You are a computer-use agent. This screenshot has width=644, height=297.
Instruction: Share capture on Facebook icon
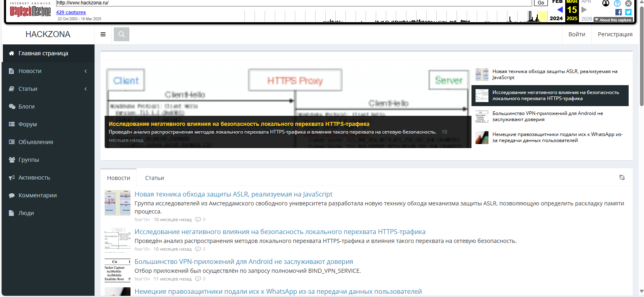(619, 12)
